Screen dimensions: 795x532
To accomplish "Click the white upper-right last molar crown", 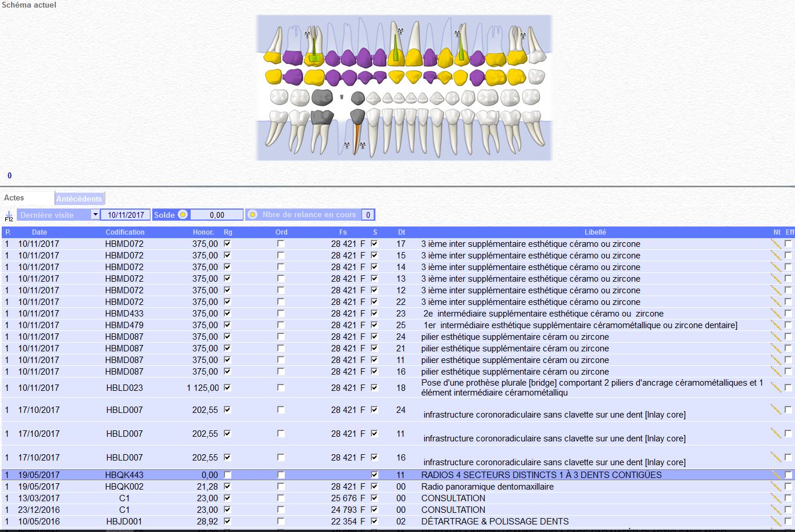I will point(537,56).
